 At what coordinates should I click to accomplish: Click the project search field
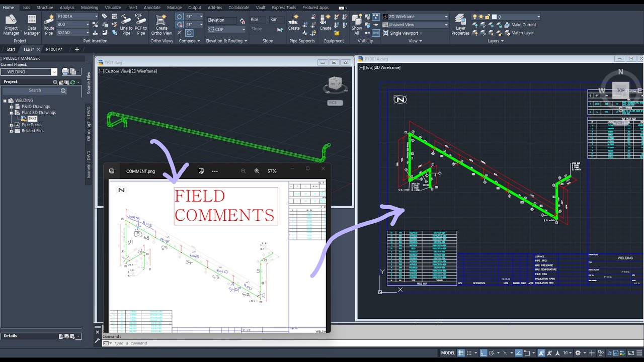point(35,90)
